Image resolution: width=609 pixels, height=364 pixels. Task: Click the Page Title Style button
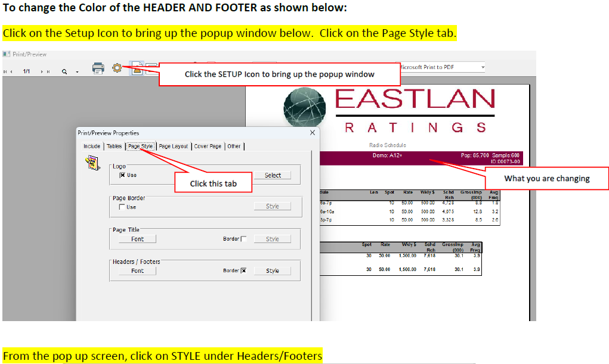272,239
